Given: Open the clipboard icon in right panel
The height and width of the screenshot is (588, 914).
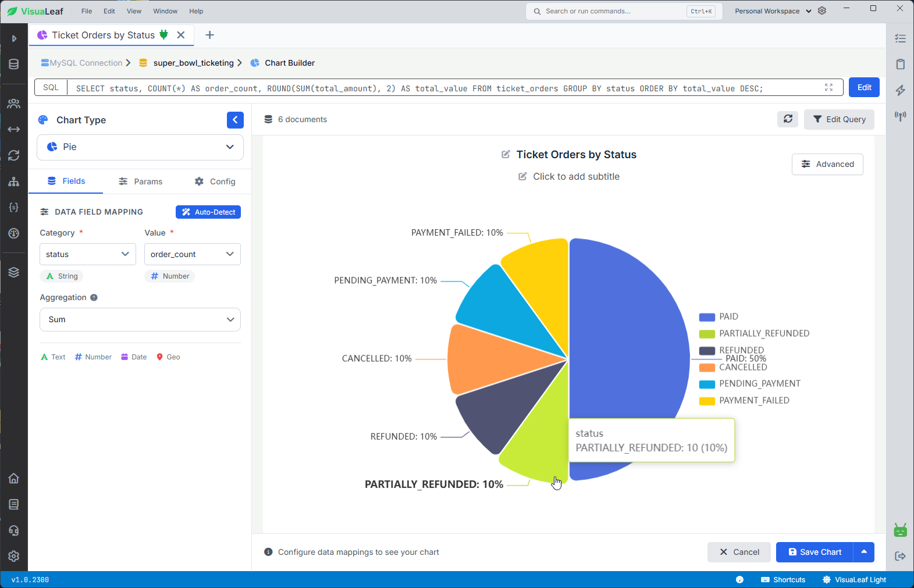Looking at the screenshot, I should coord(901,64).
